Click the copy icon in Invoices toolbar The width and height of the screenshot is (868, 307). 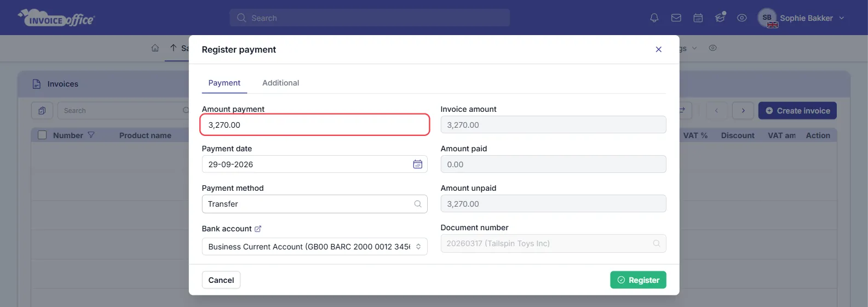(42, 111)
